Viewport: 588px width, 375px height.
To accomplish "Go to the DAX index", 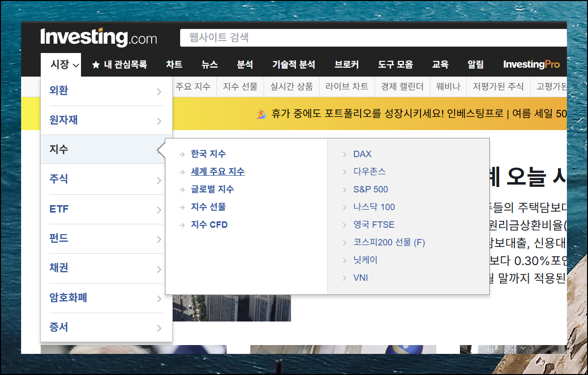I will [x=362, y=154].
